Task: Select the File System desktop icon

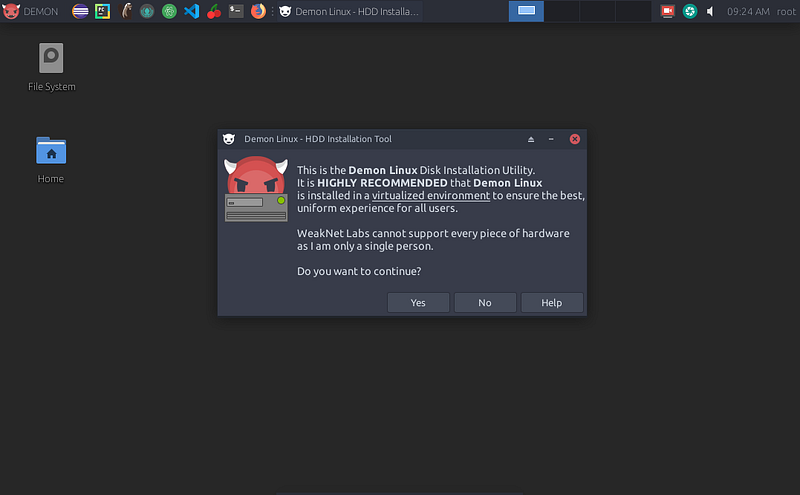Action: [x=52, y=67]
